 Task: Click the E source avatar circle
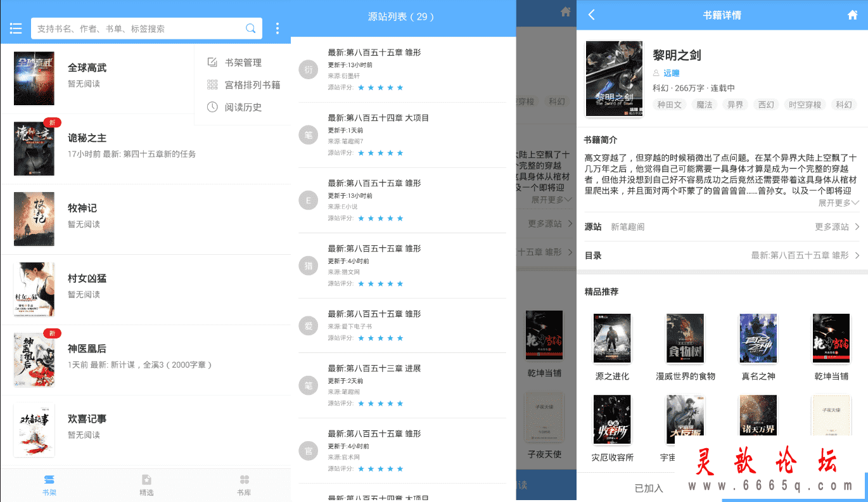click(309, 201)
